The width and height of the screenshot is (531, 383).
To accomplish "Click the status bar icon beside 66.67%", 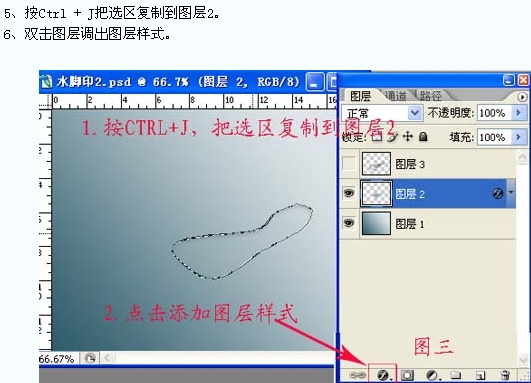I will tap(89, 358).
